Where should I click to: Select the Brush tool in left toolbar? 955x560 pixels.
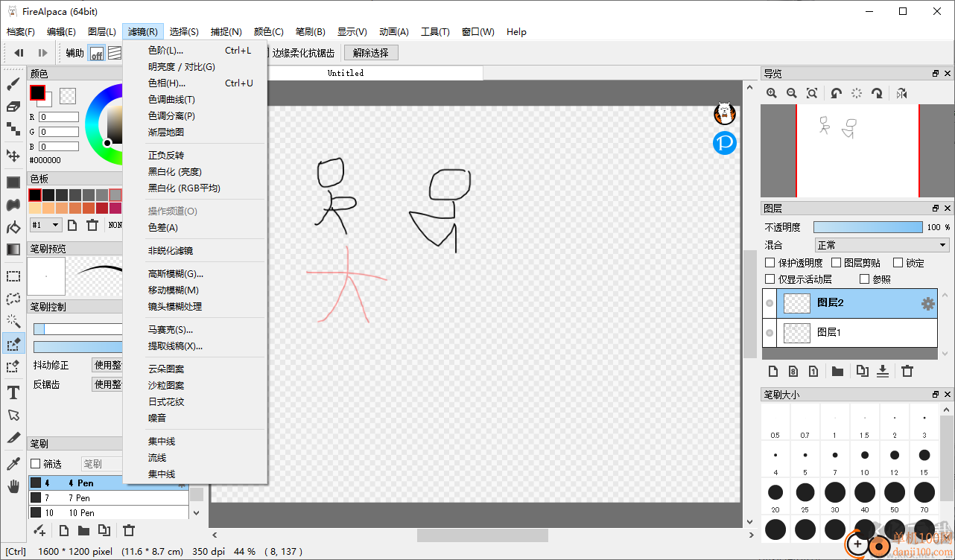(13, 85)
